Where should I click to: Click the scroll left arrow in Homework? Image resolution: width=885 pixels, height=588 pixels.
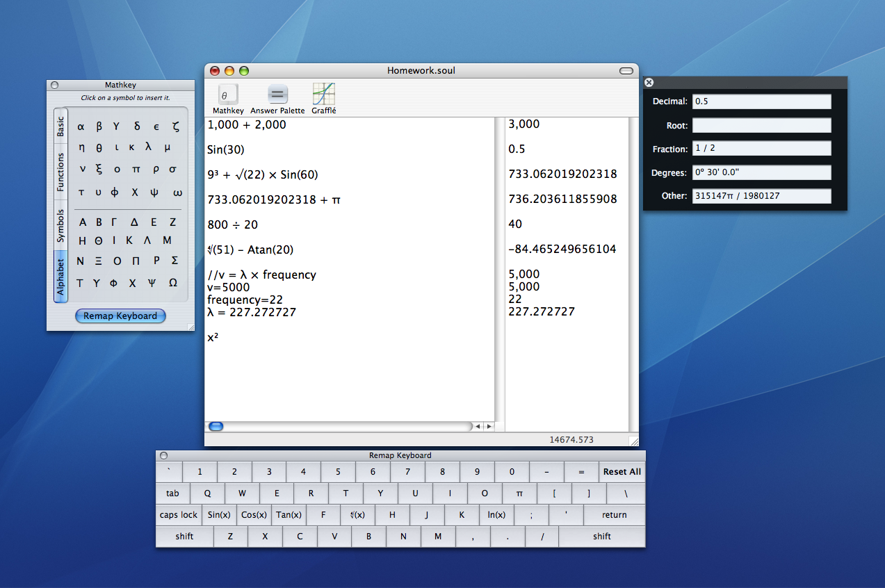tap(478, 426)
